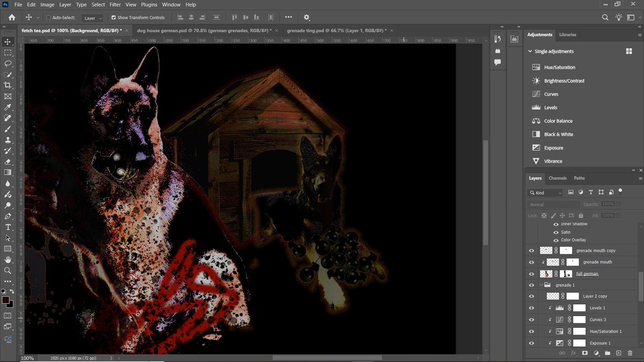
Task: Toggle the Satin effect visibility
Action: pyautogui.click(x=556, y=232)
